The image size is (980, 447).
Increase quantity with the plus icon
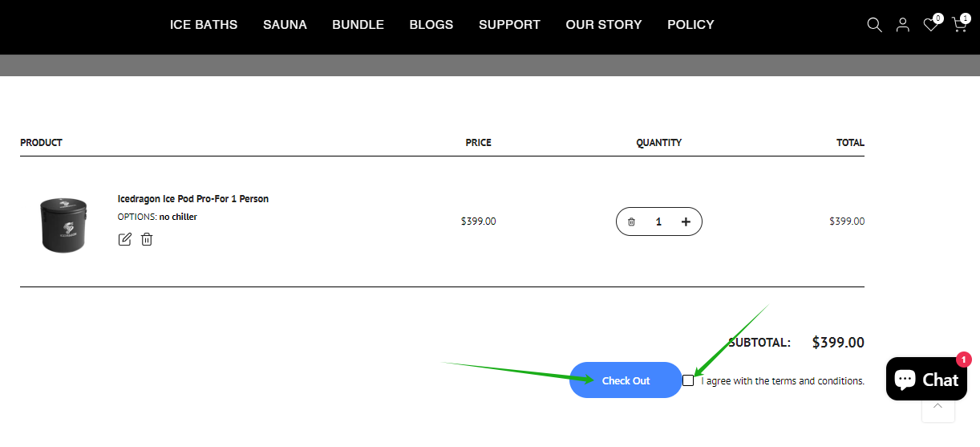686,222
